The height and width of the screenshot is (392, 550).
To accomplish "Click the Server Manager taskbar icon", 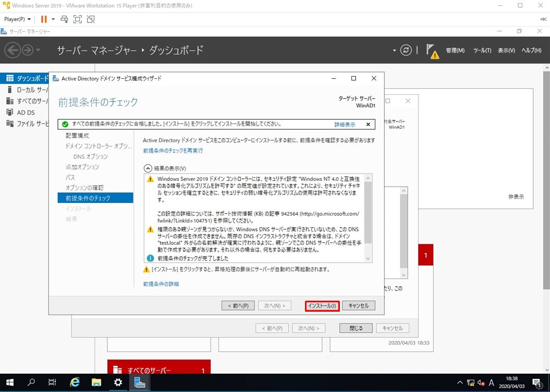I will click(140, 383).
